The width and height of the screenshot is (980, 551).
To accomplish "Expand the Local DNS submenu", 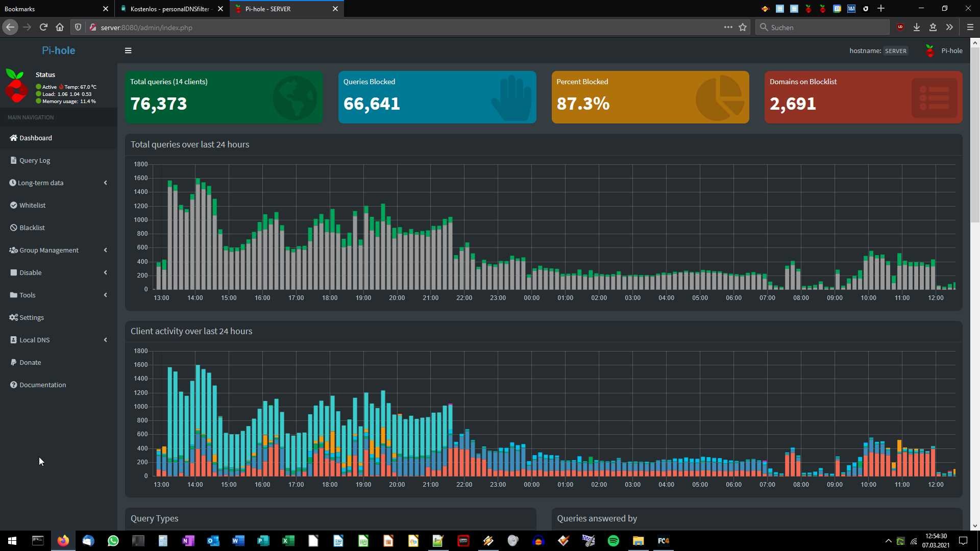I will click(x=59, y=340).
